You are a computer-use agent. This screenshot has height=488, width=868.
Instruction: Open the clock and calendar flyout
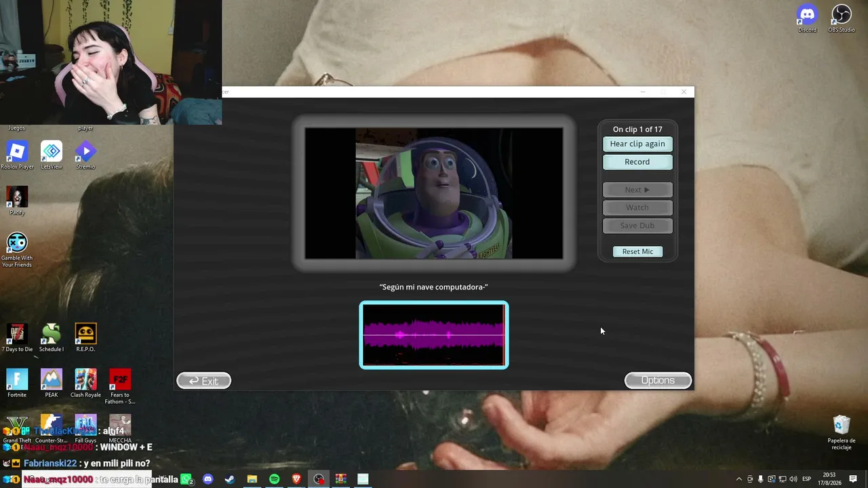829,479
